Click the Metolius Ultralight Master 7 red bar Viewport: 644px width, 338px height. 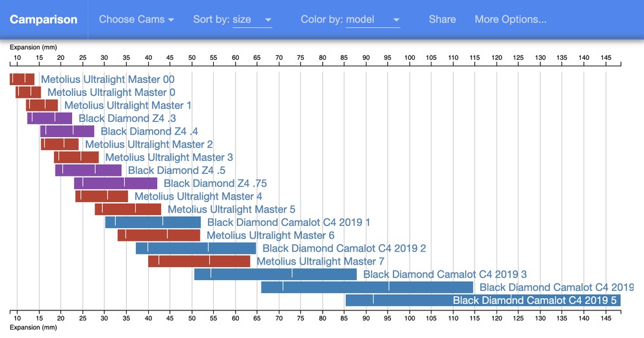(199, 261)
